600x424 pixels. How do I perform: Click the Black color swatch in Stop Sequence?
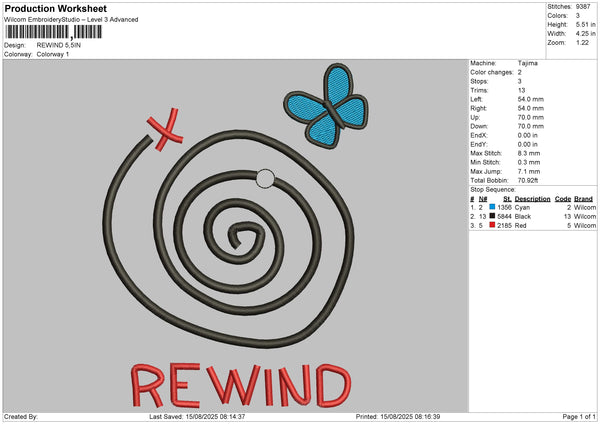(493, 216)
